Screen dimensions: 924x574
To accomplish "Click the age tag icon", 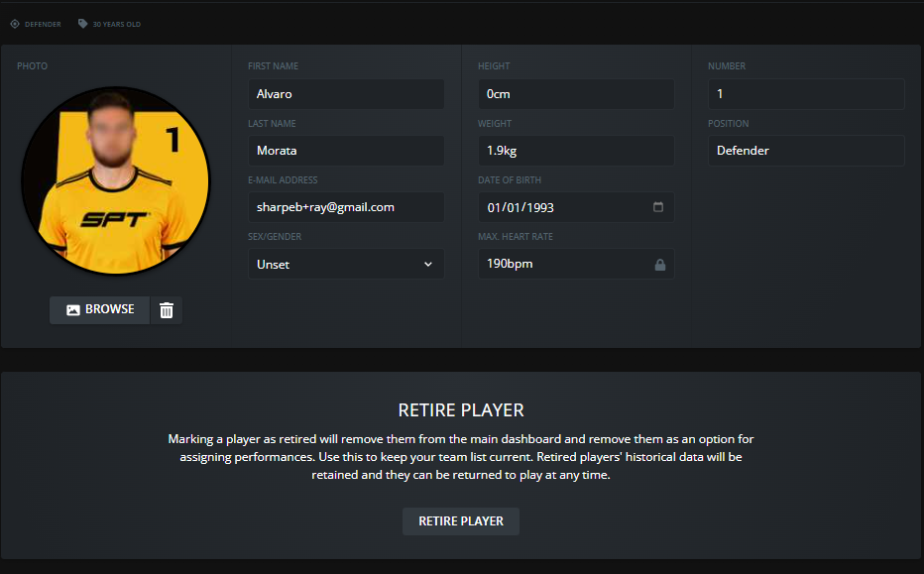I will point(82,24).
